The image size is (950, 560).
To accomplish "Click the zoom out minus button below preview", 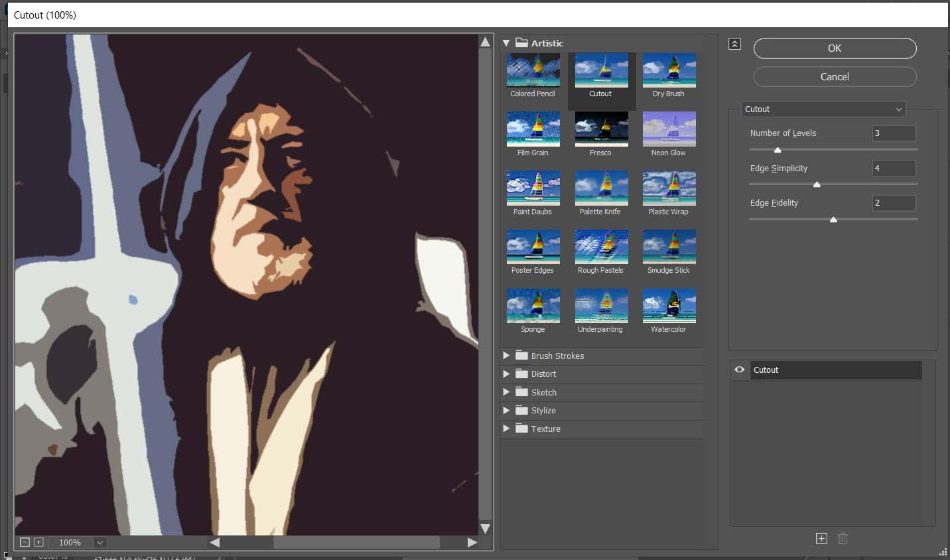I will [25, 542].
